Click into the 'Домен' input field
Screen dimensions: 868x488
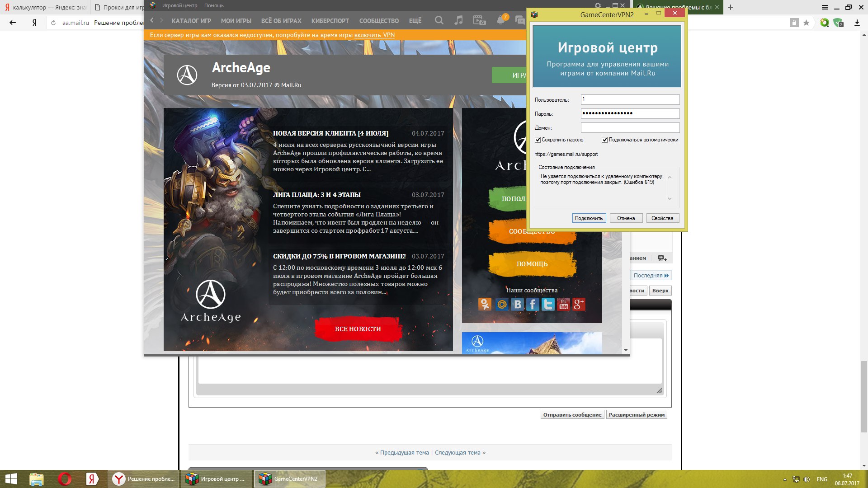coord(630,128)
